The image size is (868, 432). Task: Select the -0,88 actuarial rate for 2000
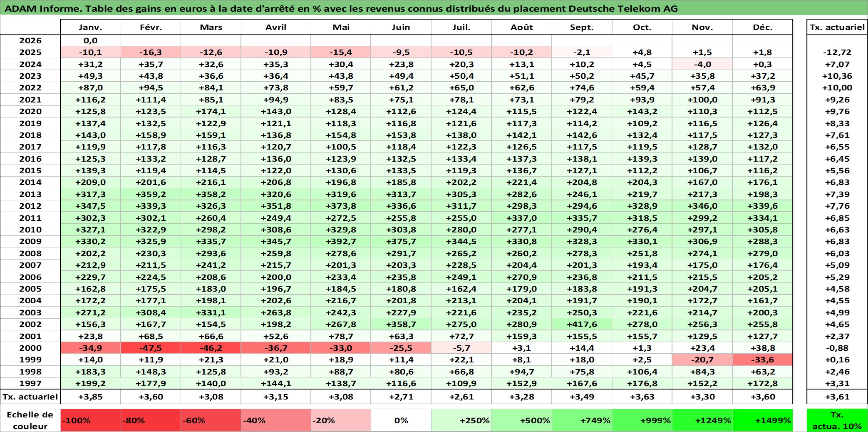tap(837, 348)
